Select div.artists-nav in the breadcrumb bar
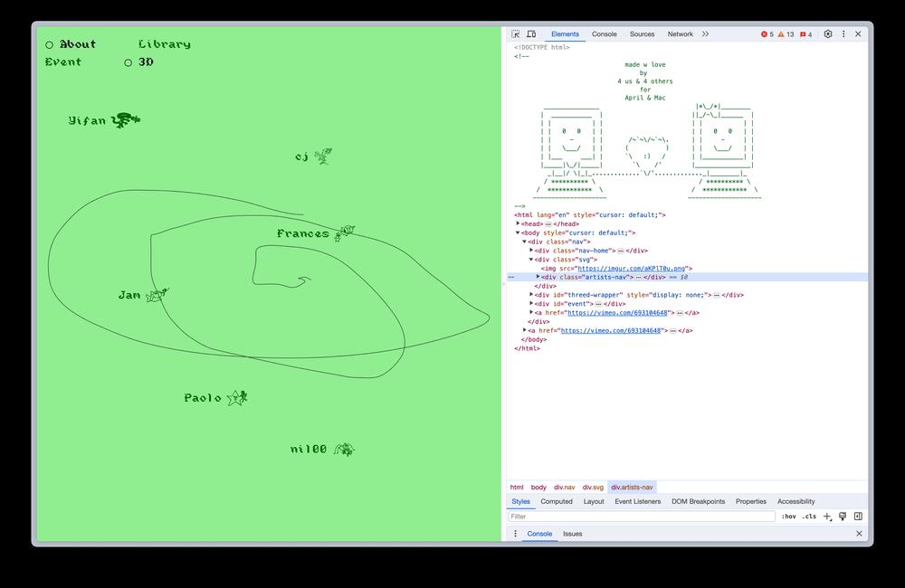Viewport: 905px width, 588px height. [x=632, y=487]
